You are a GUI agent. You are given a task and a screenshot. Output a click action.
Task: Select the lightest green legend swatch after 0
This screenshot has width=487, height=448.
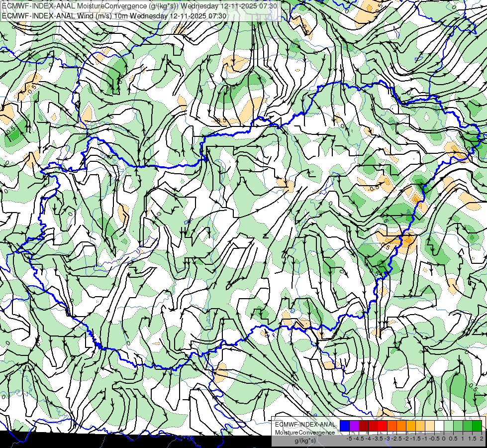(x=449, y=426)
